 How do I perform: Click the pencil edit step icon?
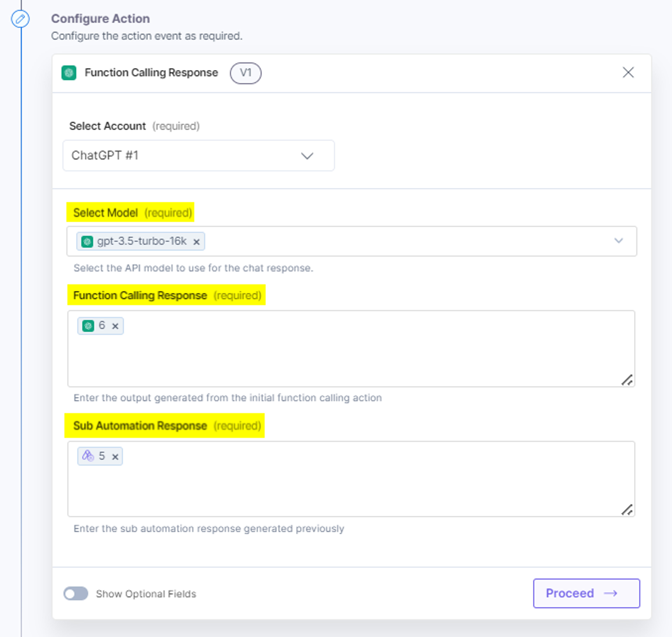[x=20, y=19]
